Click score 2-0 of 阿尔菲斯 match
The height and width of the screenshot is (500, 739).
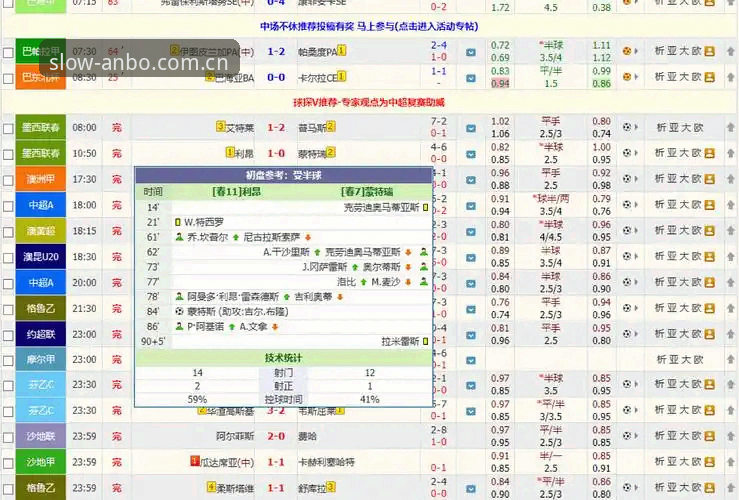pos(276,436)
